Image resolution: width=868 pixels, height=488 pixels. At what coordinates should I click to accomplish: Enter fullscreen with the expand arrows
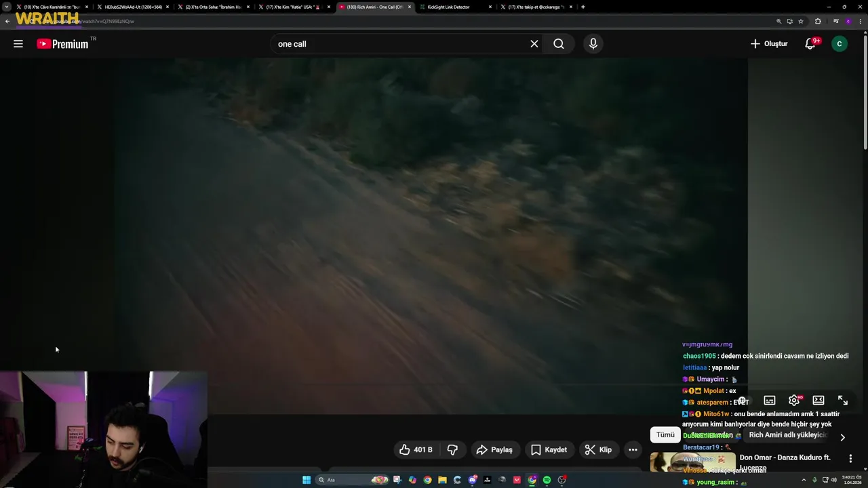pos(843,401)
